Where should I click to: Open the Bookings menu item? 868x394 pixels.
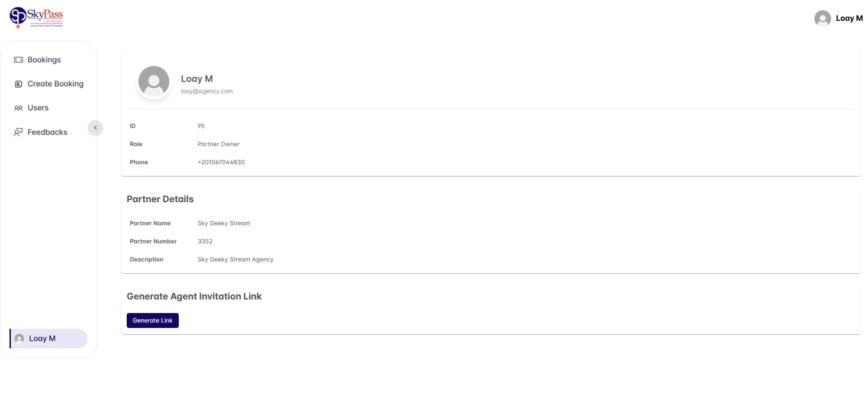tap(44, 60)
